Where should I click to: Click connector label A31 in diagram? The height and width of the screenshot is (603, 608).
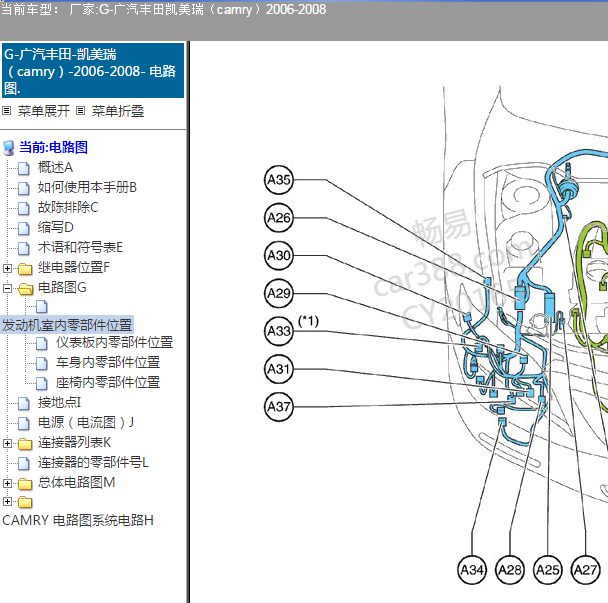(x=279, y=369)
